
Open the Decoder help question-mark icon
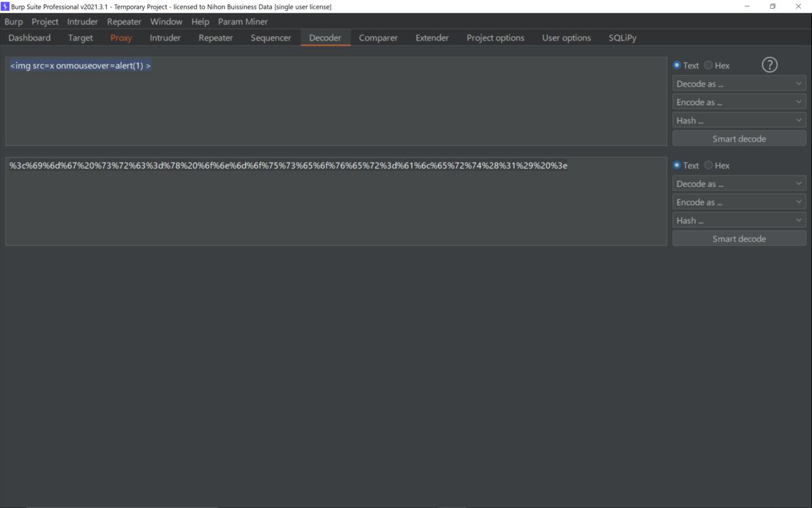coord(769,64)
